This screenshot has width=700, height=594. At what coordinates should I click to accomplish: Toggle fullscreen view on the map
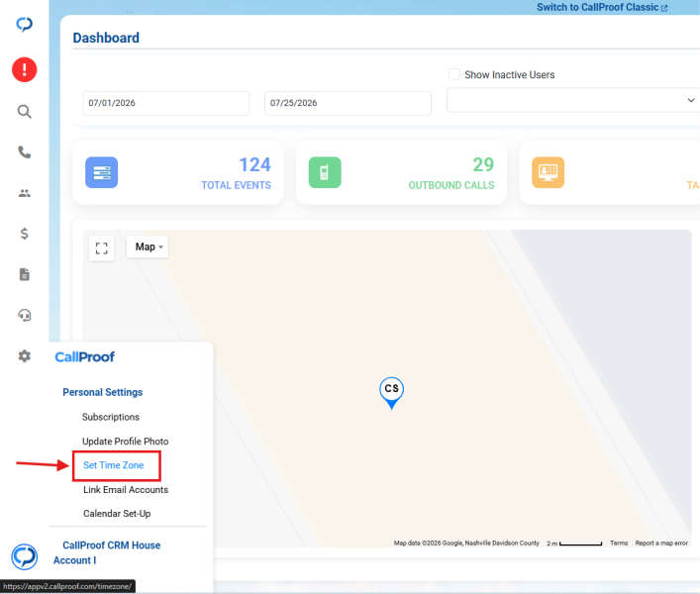click(x=101, y=248)
